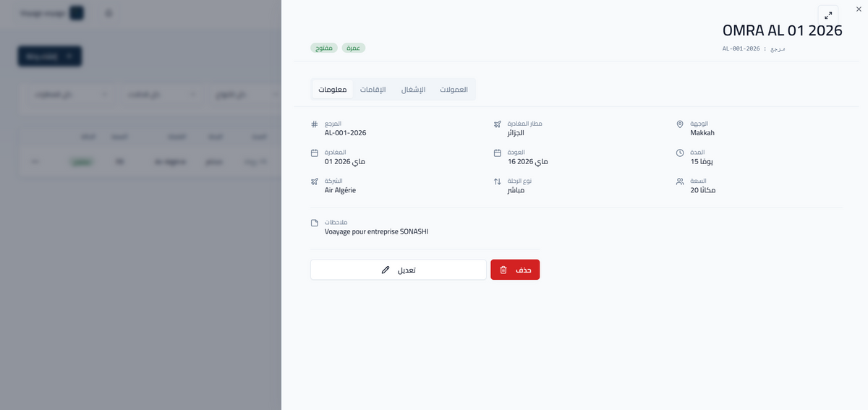
Task: Click the up-down arrows icon beside نوع الرحلة
Action: coord(497,181)
